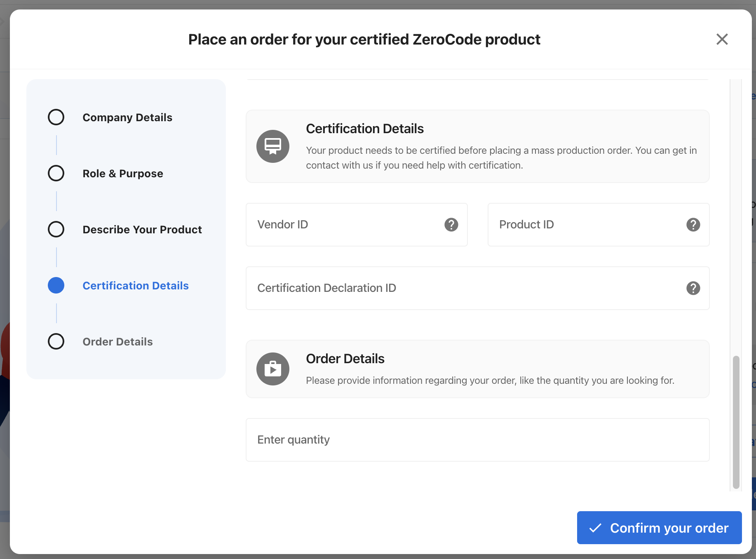The width and height of the screenshot is (756, 559).
Task: Click the order quantity description text
Action: [x=490, y=380]
